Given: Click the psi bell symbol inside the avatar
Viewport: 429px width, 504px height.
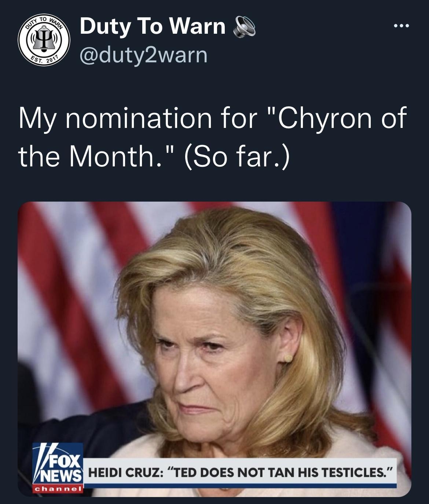Looking at the screenshot, I should click(x=44, y=40).
